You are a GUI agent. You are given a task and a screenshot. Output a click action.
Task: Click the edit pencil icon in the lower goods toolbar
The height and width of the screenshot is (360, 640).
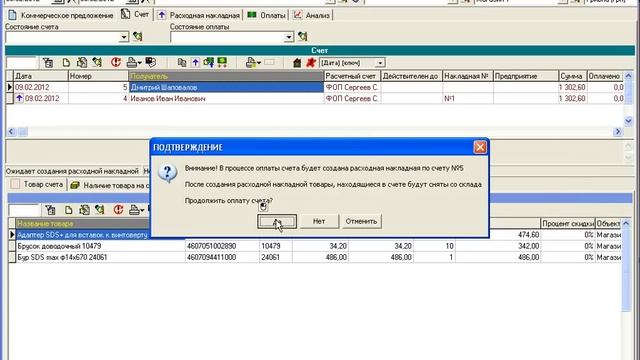pos(100,210)
